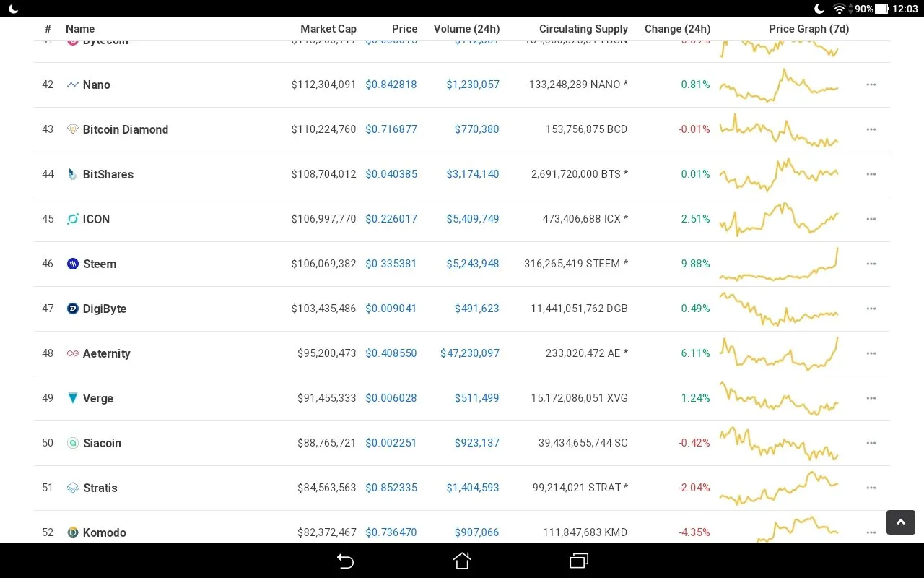This screenshot has height=578, width=924.
Task: Click Stratis price $0.852335
Action: (x=391, y=488)
